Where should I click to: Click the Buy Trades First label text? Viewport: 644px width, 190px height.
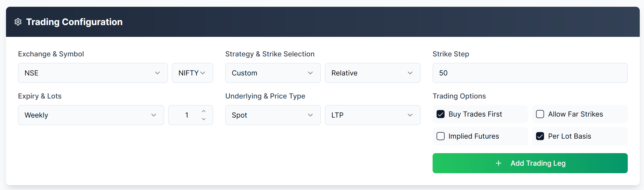[x=475, y=114]
